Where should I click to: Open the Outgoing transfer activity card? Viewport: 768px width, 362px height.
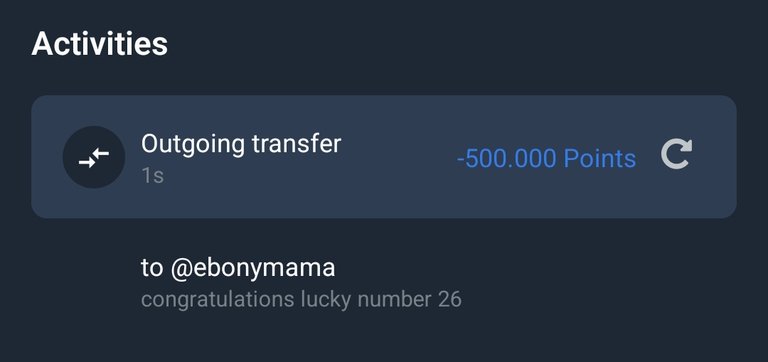point(384,157)
